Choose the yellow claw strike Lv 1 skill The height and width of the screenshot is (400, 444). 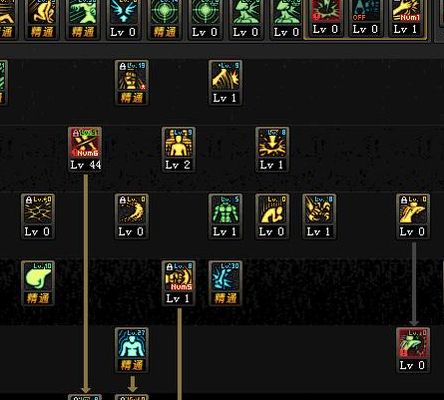(319, 216)
